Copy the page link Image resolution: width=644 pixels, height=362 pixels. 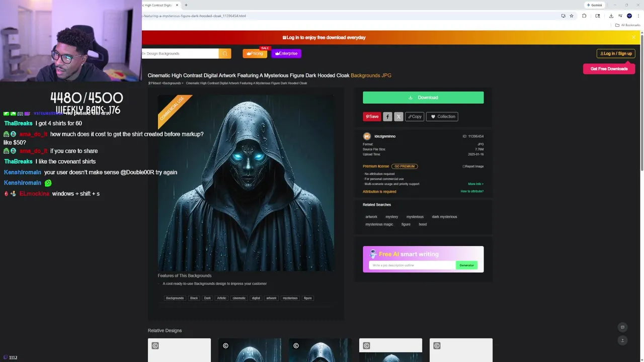(415, 117)
